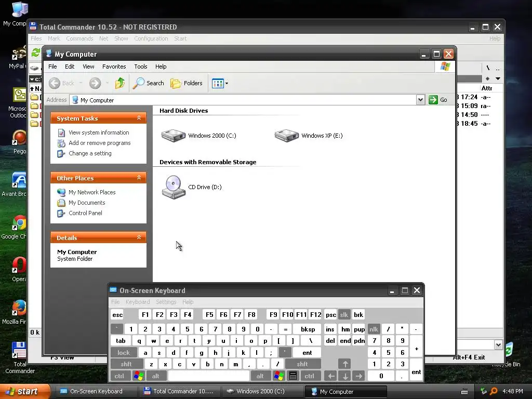Click the Start button
Screen dimensions: 532x399
25,391
